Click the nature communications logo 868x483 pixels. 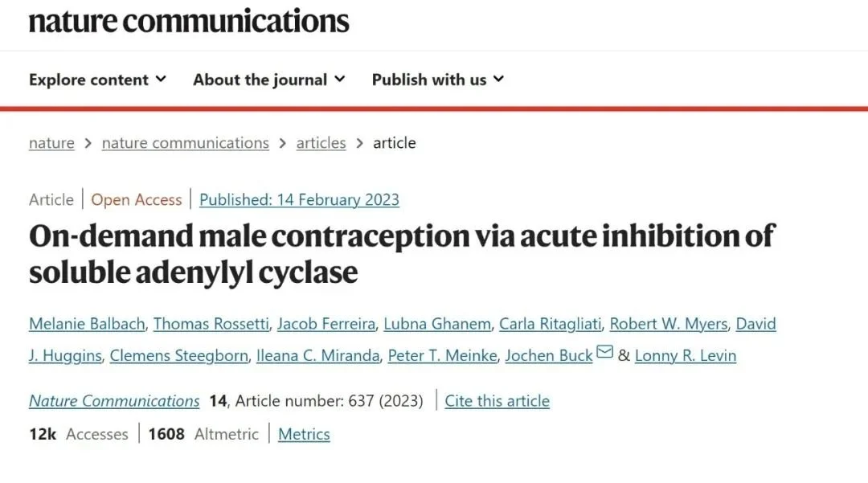pos(189,20)
